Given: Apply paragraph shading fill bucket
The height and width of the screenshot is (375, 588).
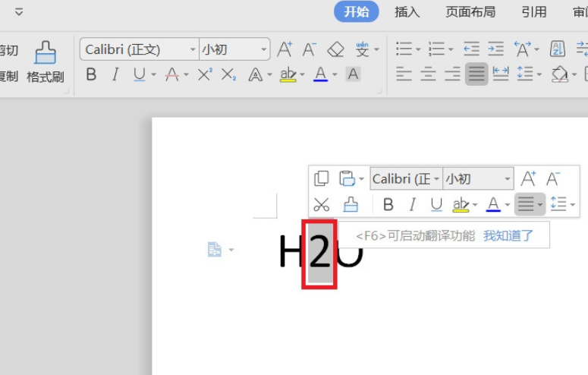Looking at the screenshot, I should pyautogui.click(x=559, y=74).
